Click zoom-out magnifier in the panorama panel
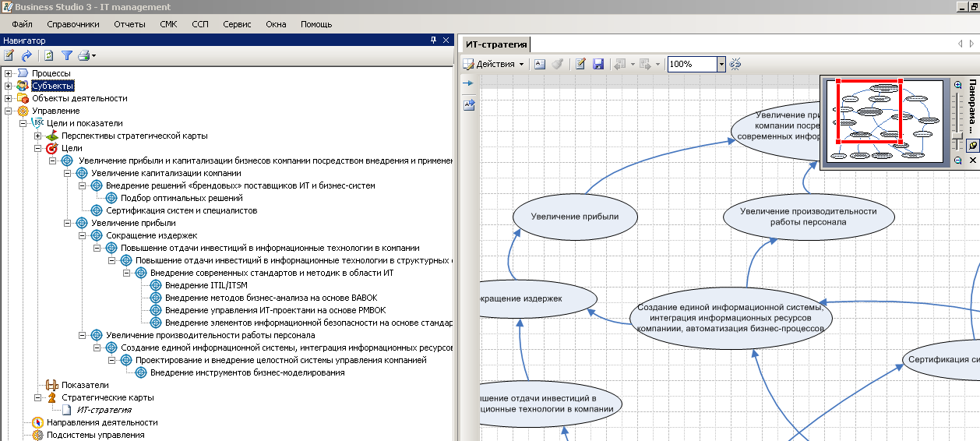This screenshot has width=980, height=441. 957,160
